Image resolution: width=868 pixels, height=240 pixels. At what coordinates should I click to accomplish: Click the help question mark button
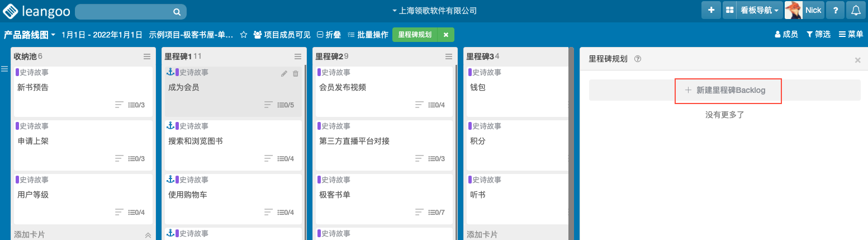[835, 10]
